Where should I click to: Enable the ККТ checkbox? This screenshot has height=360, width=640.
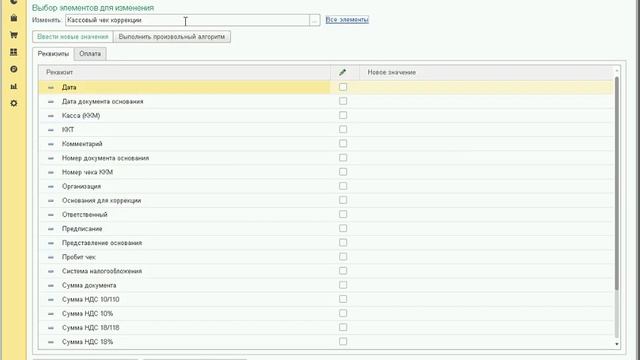[343, 129]
